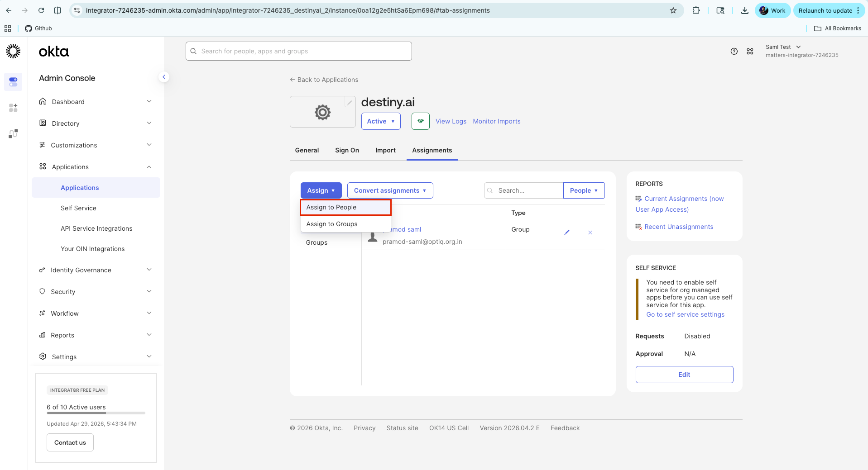Click the browser forward arrow
Image resolution: width=868 pixels, height=470 pixels.
point(25,10)
